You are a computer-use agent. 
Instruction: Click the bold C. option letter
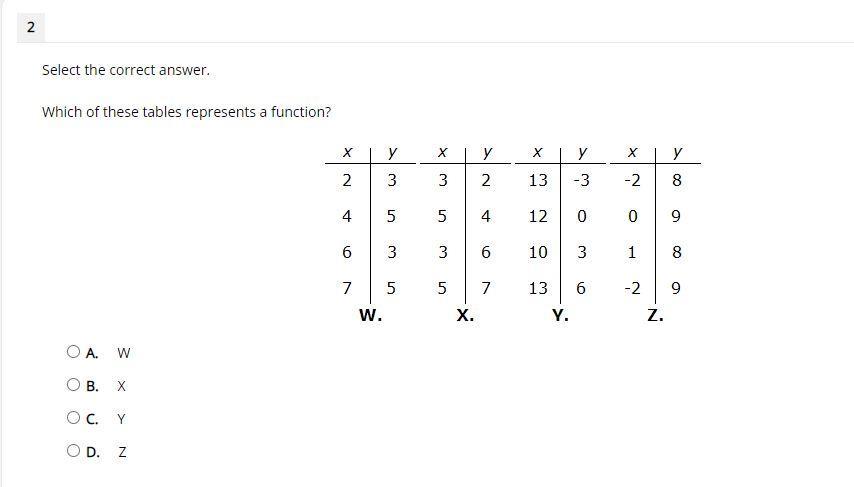click(92, 419)
